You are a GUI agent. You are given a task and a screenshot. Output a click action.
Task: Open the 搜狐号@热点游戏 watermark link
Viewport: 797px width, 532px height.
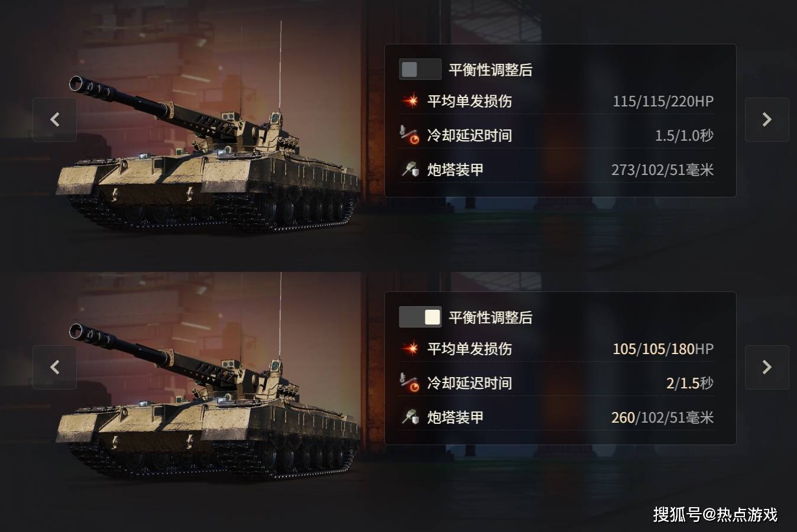715,514
